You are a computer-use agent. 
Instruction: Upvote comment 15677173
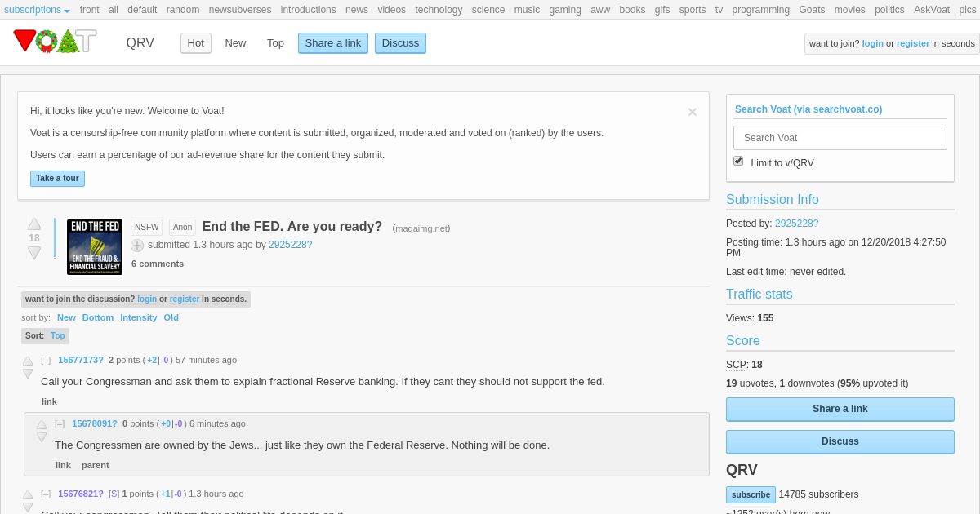click(28, 361)
